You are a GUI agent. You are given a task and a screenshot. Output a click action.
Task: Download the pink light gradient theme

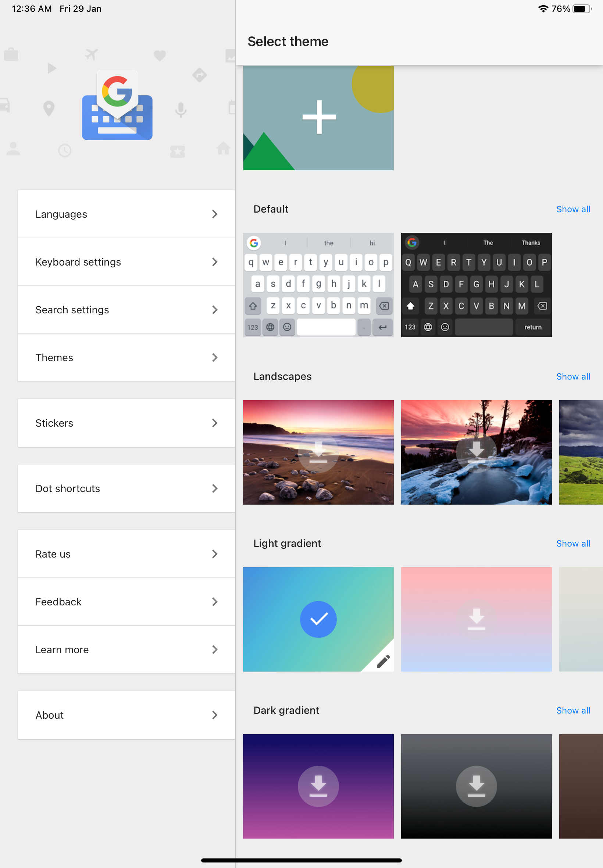(x=476, y=619)
